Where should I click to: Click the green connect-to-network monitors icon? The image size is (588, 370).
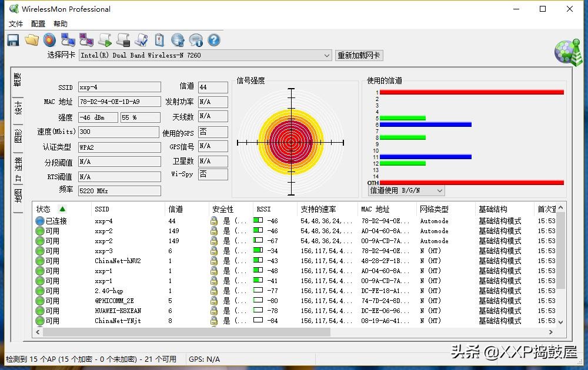(x=68, y=39)
